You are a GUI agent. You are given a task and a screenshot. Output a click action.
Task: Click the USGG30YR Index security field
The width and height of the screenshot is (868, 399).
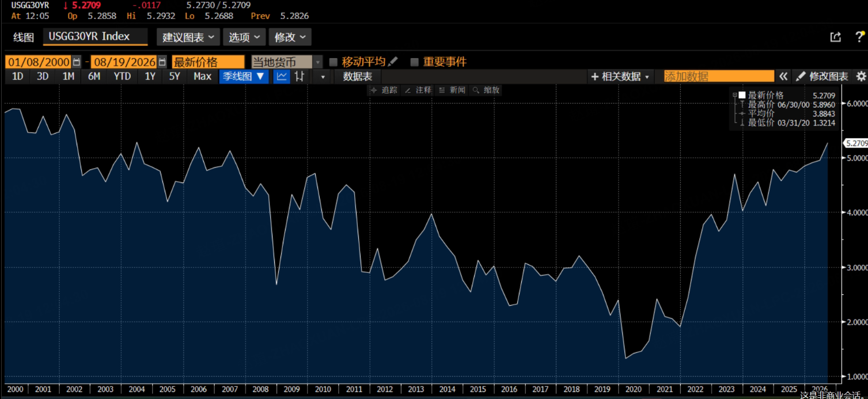click(x=95, y=37)
